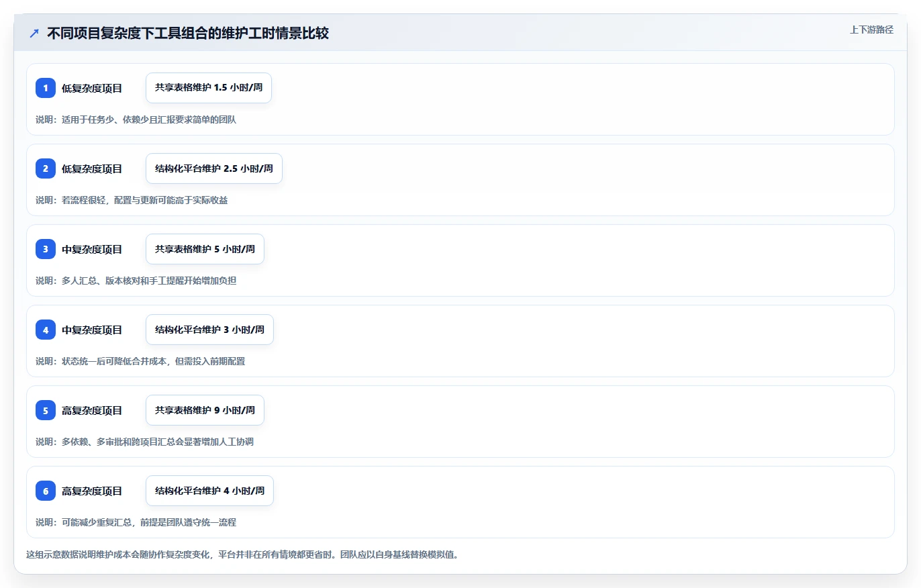The image size is (921, 588).
Task: Select the 结构化平台维护 3 小时/周 chip
Action: point(209,330)
